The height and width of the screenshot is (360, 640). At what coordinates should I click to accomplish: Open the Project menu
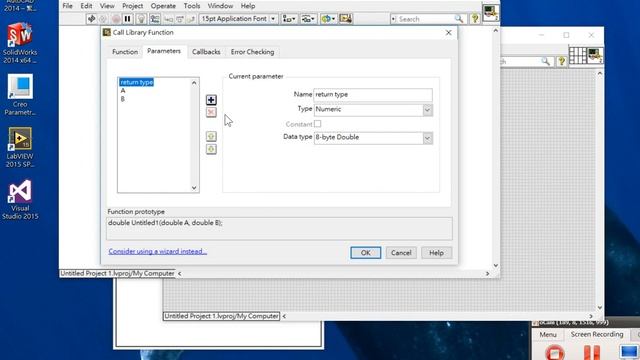coord(133,6)
